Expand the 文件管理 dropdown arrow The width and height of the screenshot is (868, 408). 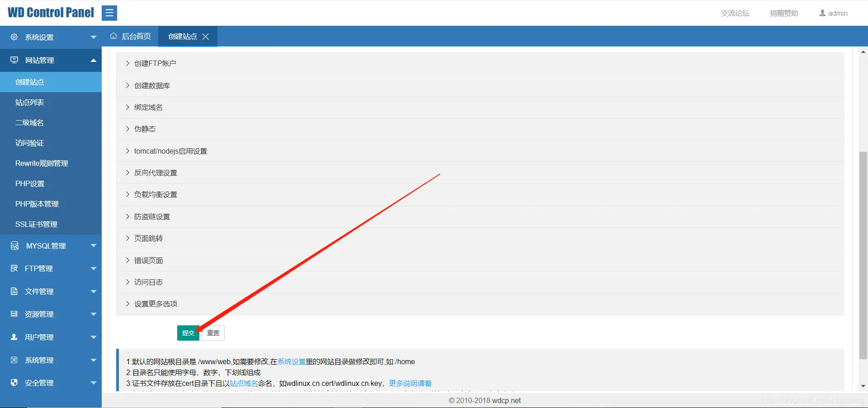coord(94,291)
